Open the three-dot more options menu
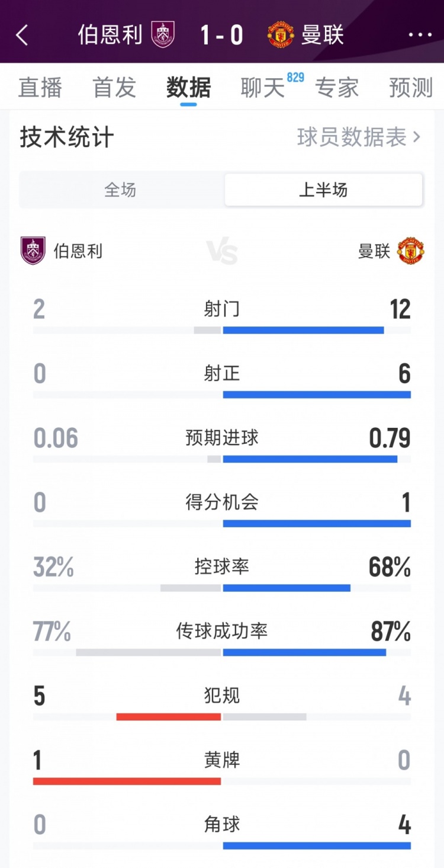444x868 pixels. pos(420,35)
